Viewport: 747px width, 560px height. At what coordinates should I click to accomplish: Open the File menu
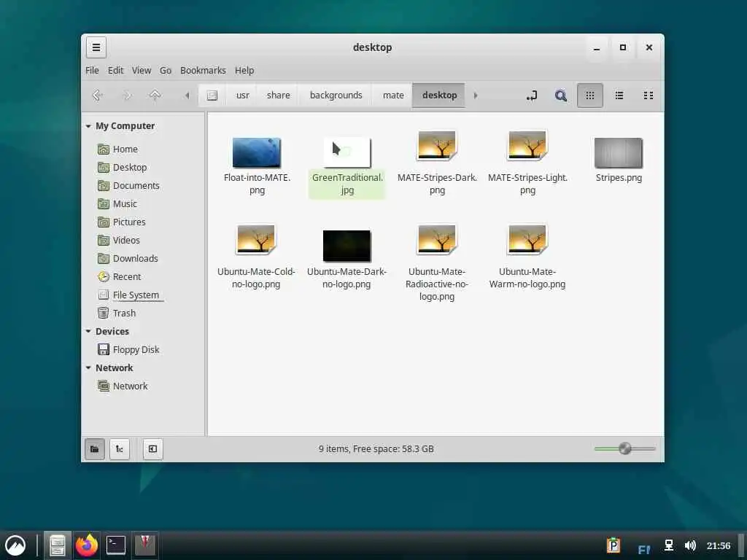(92, 71)
